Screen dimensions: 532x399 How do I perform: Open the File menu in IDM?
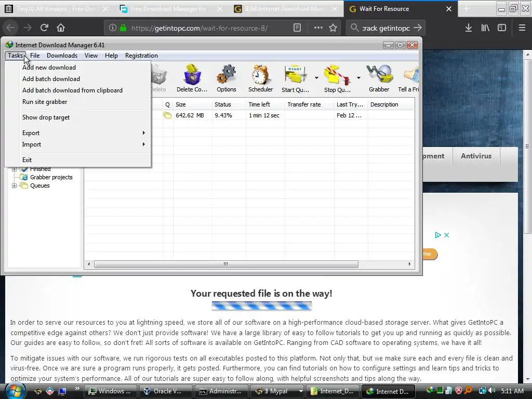click(35, 55)
